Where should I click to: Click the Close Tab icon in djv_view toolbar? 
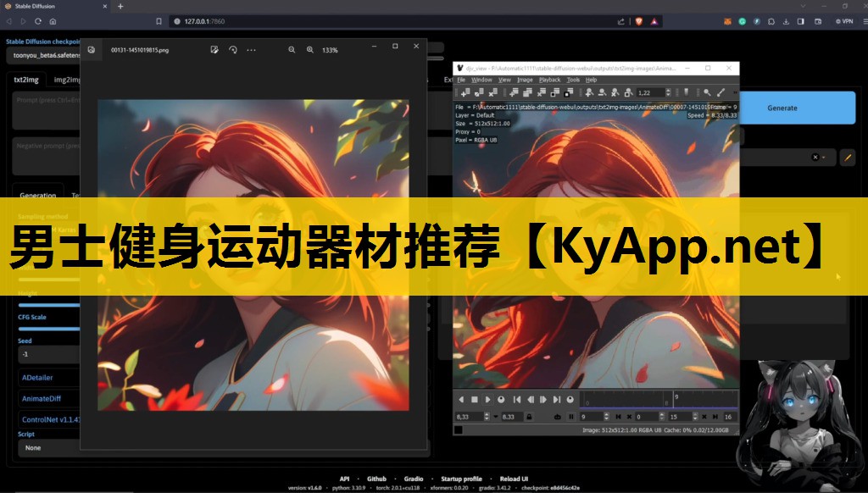point(542,92)
